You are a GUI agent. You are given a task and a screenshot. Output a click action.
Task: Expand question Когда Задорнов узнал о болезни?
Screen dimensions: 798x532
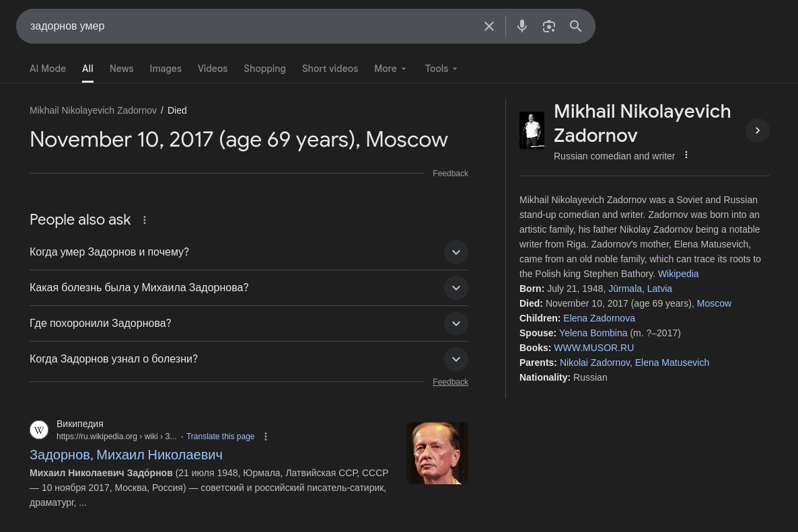(x=249, y=359)
